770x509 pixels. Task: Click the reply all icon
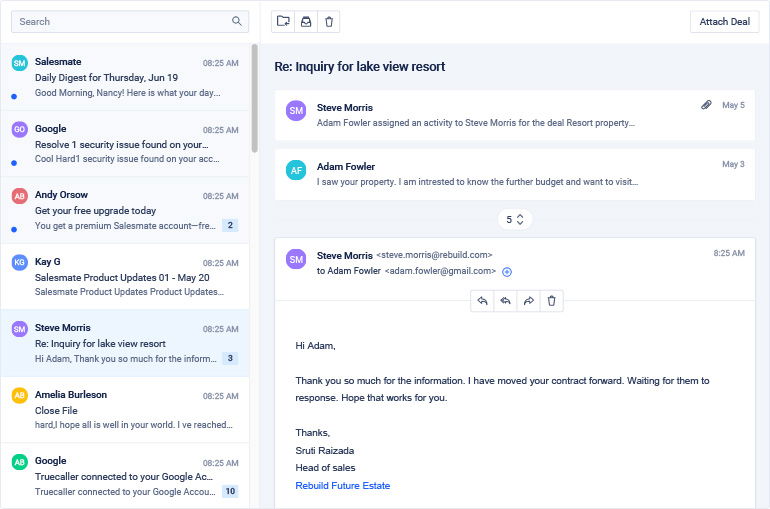pyautogui.click(x=505, y=301)
